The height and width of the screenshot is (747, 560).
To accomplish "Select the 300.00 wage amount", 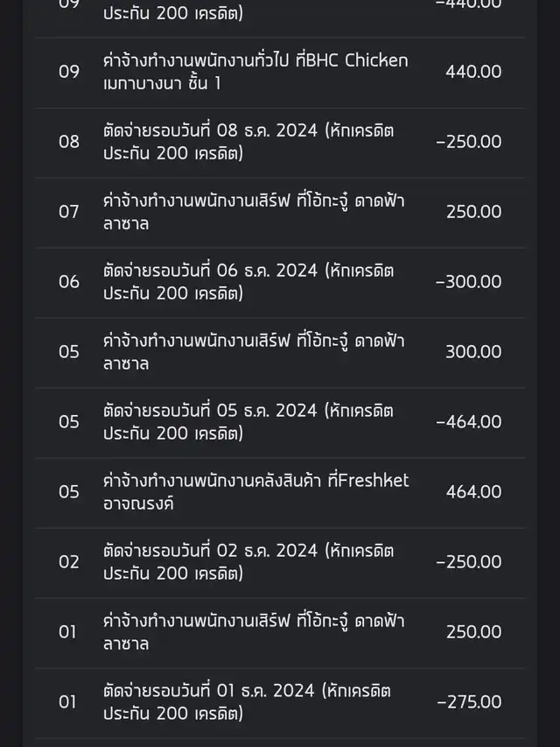I will [473, 352].
